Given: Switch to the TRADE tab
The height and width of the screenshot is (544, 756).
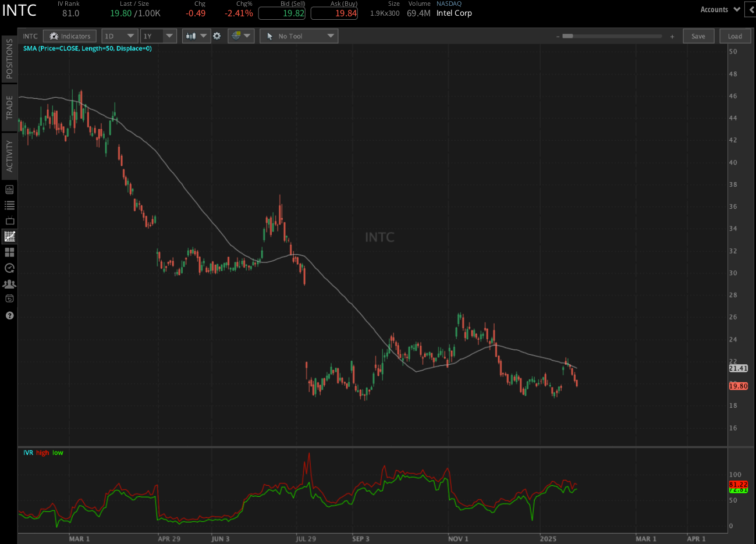Looking at the screenshot, I should (x=9, y=109).
